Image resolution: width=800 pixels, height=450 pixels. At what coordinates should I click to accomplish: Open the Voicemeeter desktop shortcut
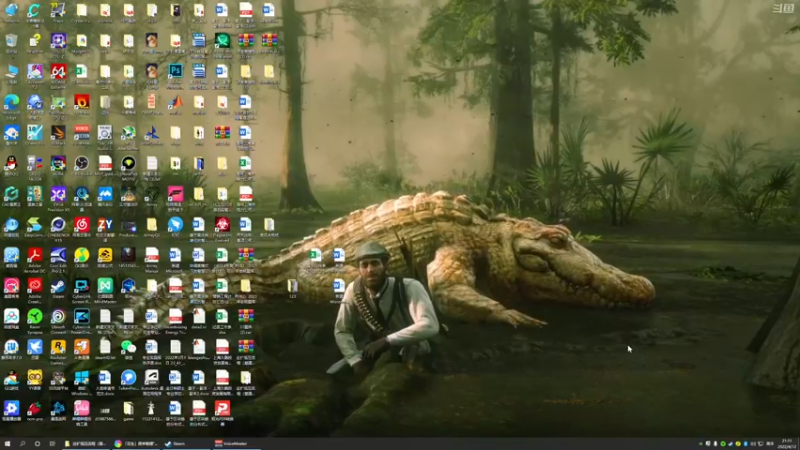point(82,136)
